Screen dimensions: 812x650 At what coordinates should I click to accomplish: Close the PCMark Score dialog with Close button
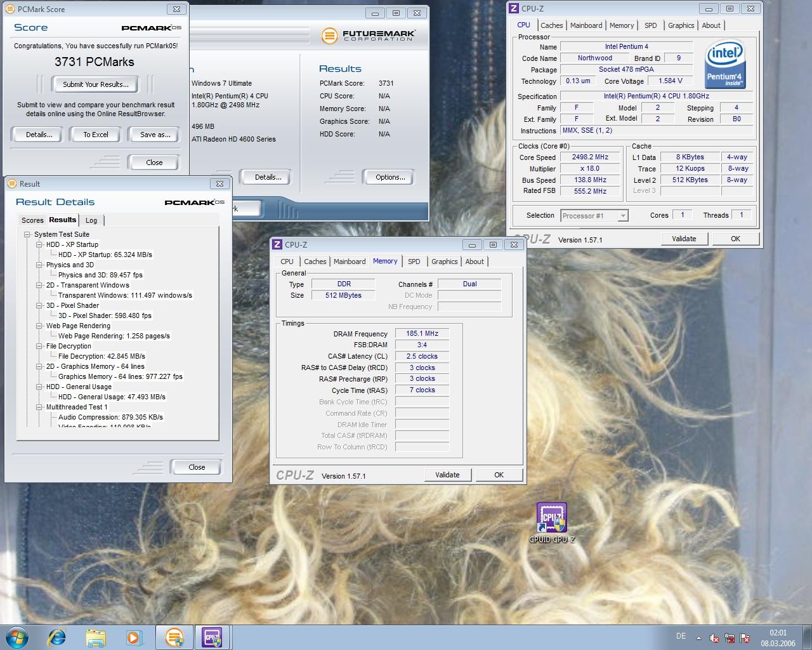[x=154, y=162]
